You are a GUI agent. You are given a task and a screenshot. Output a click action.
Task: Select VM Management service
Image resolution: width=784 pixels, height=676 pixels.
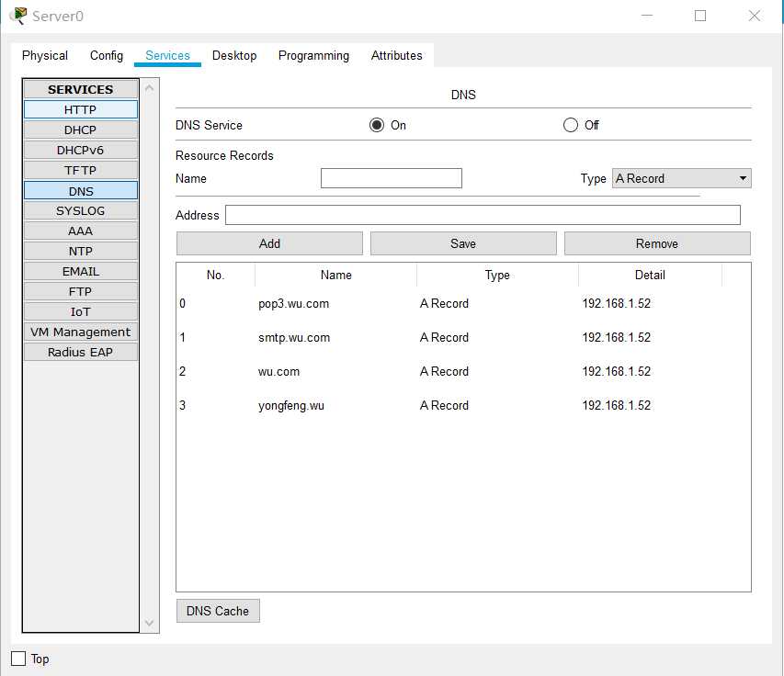(x=81, y=332)
